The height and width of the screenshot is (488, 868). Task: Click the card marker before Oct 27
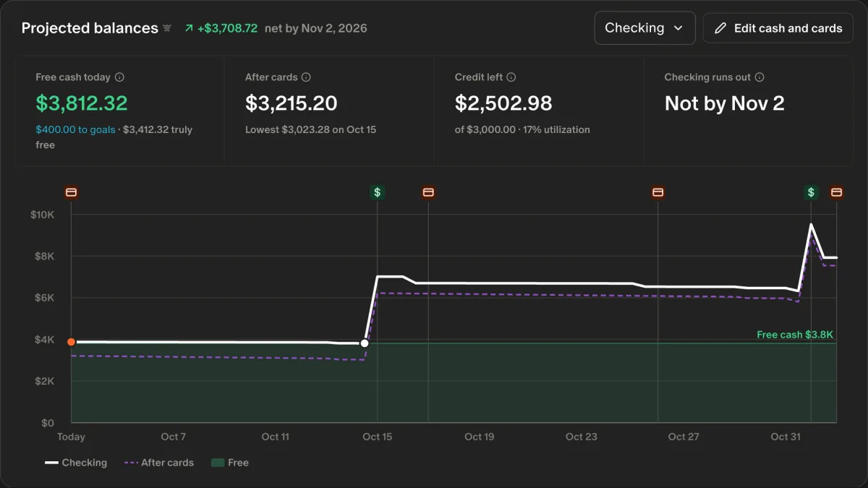[658, 192]
